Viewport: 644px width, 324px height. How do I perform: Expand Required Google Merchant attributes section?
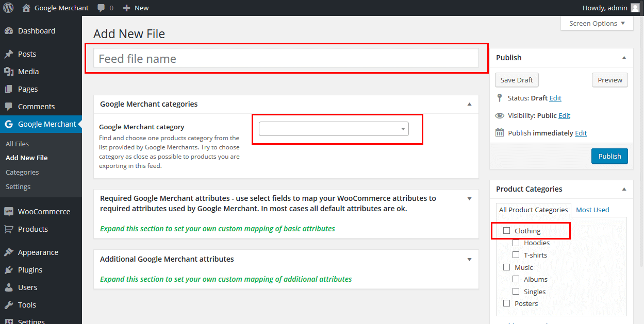(469, 198)
